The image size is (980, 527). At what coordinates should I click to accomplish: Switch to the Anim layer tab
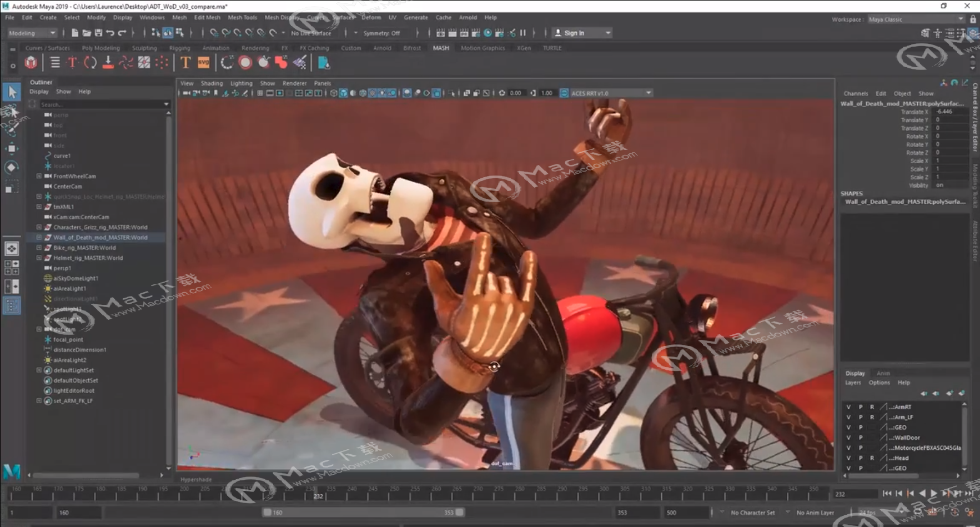pyautogui.click(x=883, y=373)
